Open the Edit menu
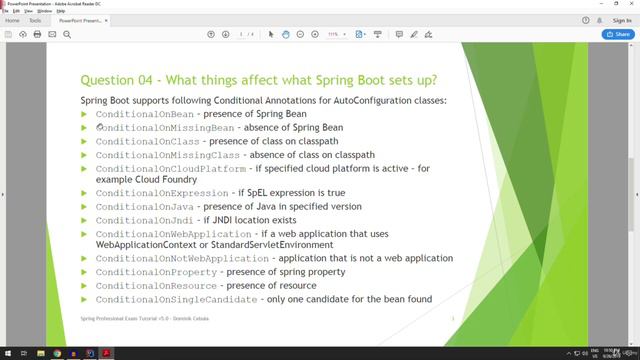Screen dimensions: 640x360 coord(16,11)
